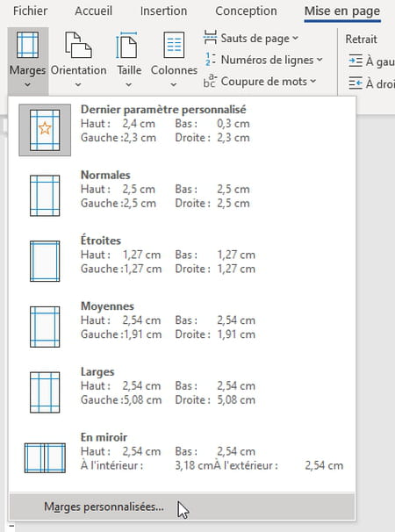Open the Orientation page icon
The height and width of the screenshot is (532, 395).
[78, 45]
